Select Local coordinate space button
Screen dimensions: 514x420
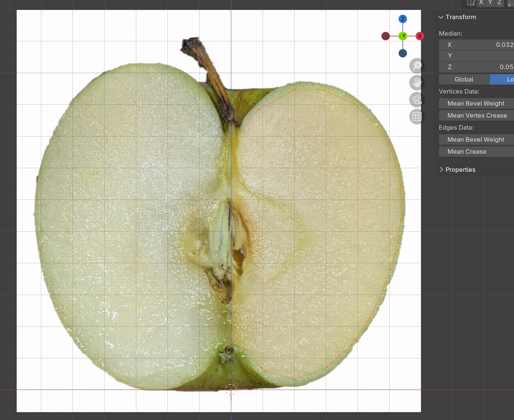502,79
